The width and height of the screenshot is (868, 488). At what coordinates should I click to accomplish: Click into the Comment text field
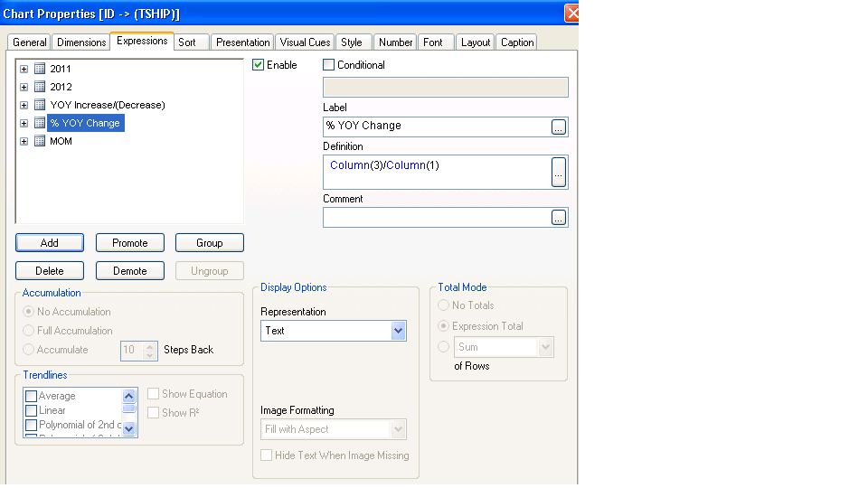coord(437,218)
